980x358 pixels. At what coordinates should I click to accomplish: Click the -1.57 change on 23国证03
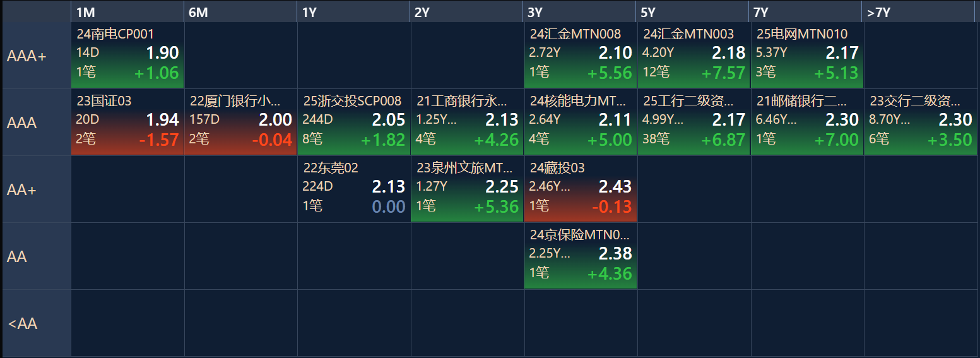pyautogui.click(x=159, y=140)
